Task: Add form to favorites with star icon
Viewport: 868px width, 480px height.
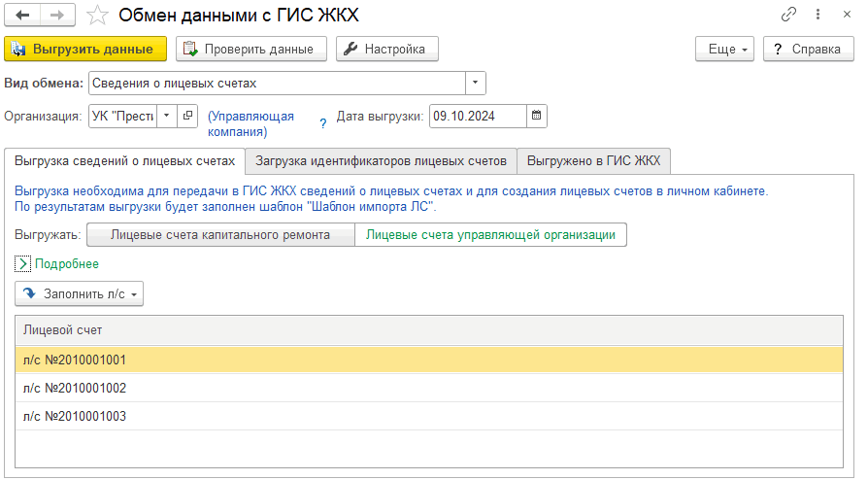Action: (x=97, y=16)
